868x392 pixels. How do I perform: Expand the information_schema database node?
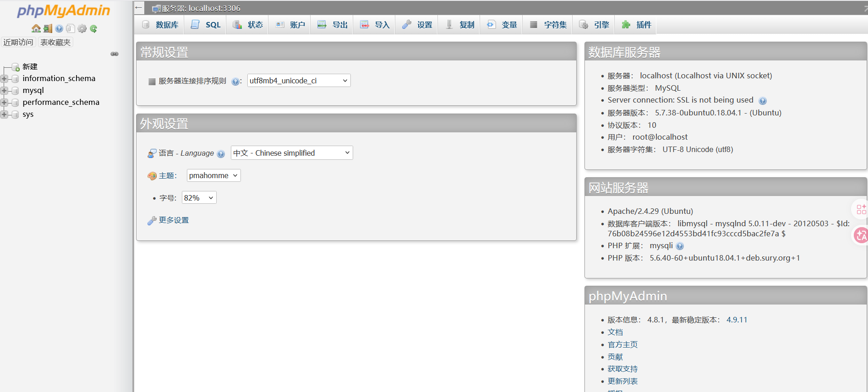click(4, 79)
